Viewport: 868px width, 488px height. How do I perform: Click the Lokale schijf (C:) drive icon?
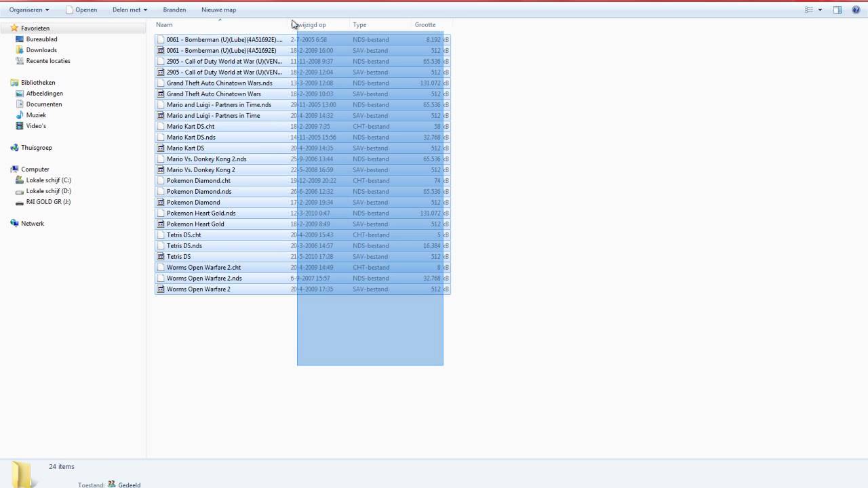click(20, 180)
